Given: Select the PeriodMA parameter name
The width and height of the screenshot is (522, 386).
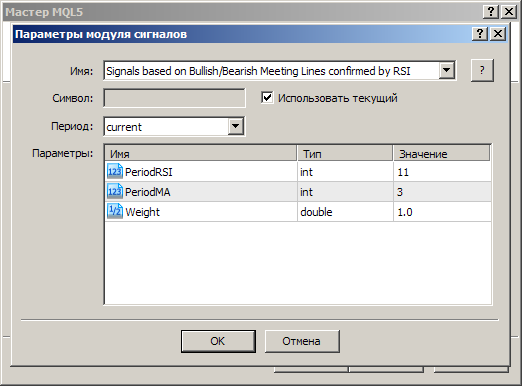Looking at the screenshot, I should click(148, 192).
